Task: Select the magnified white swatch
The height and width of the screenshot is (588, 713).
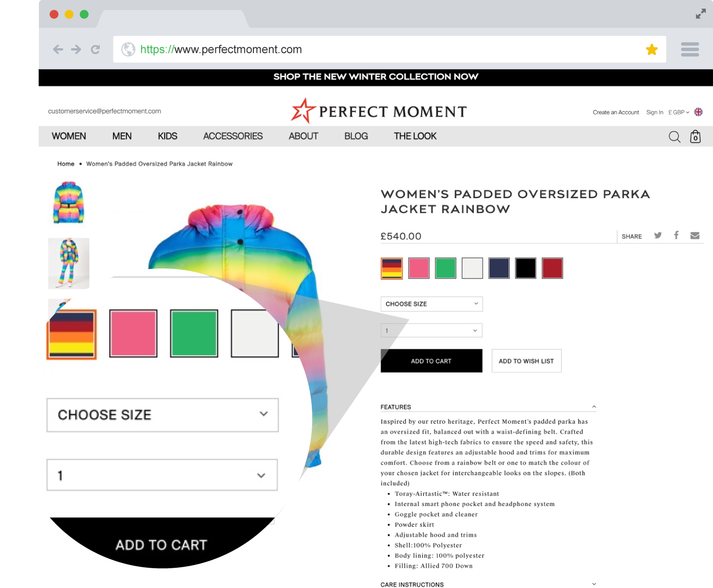Action: pyautogui.click(x=255, y=334)
